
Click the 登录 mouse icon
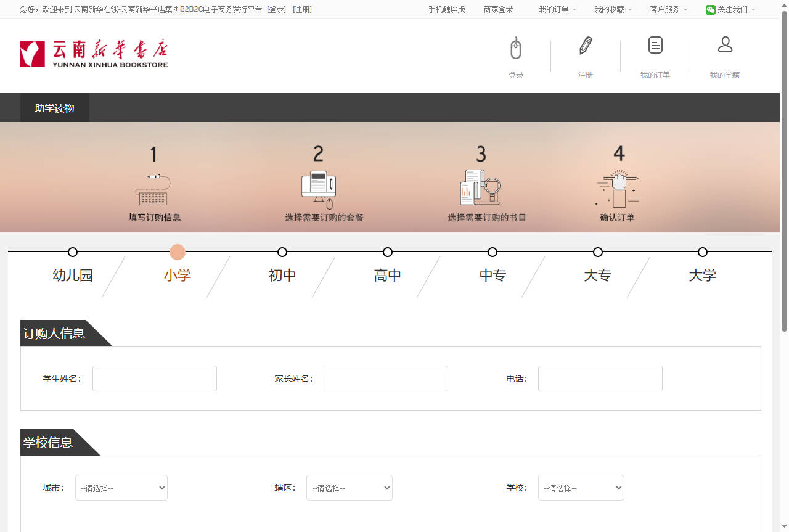pyautogui.click(x=515, y=48)
